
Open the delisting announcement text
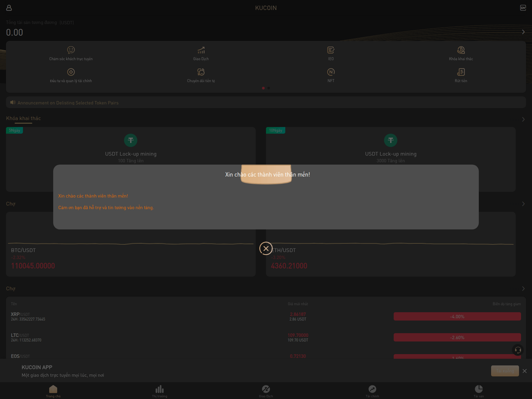pyautogui.click(x=68, y=103)
